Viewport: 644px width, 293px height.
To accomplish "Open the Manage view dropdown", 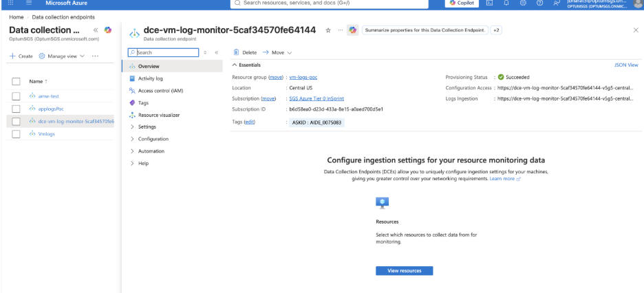I will point(62,56).
